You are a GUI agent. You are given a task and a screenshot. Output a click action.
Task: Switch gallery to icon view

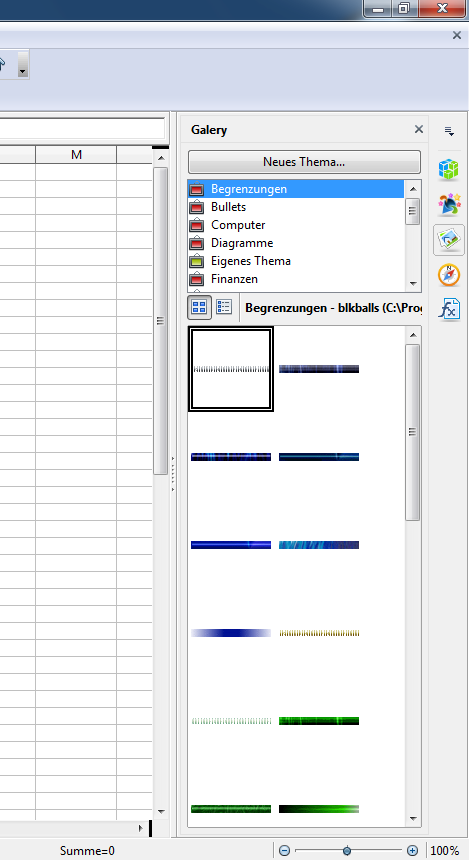(199, 307)
